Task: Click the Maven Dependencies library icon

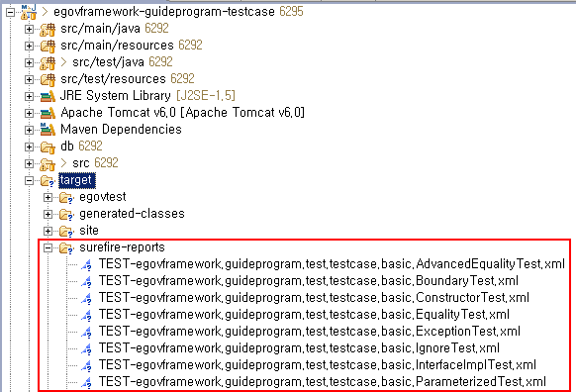Action: [x=48, y=130]
